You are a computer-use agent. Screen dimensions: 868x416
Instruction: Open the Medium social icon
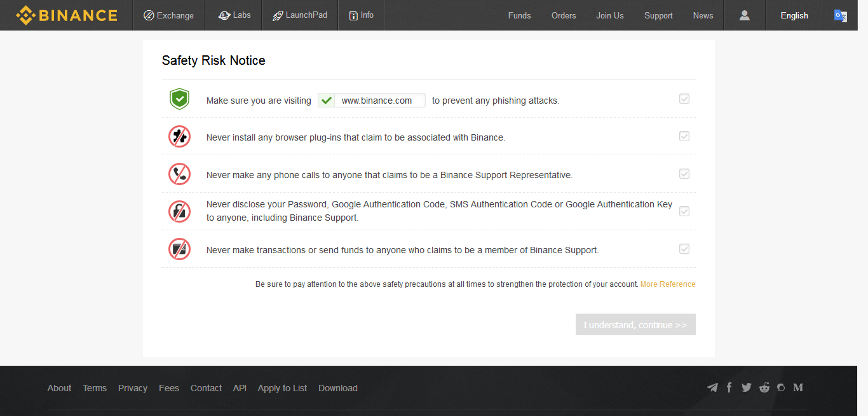point(798,387)
